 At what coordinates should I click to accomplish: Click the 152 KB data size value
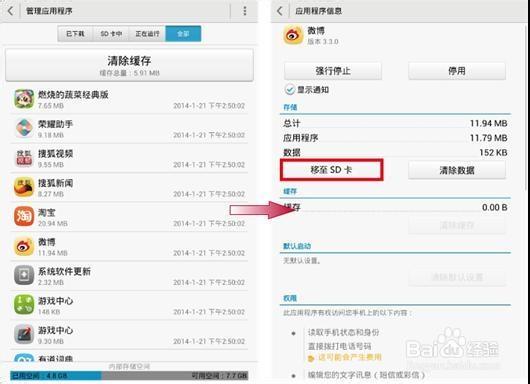coord(493,152)
